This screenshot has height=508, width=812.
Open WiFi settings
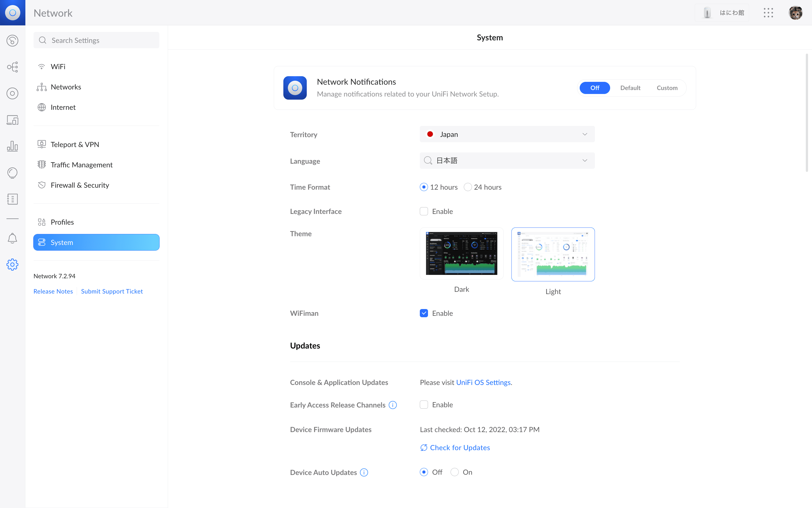pyautogui.click(x=96, y=67)
